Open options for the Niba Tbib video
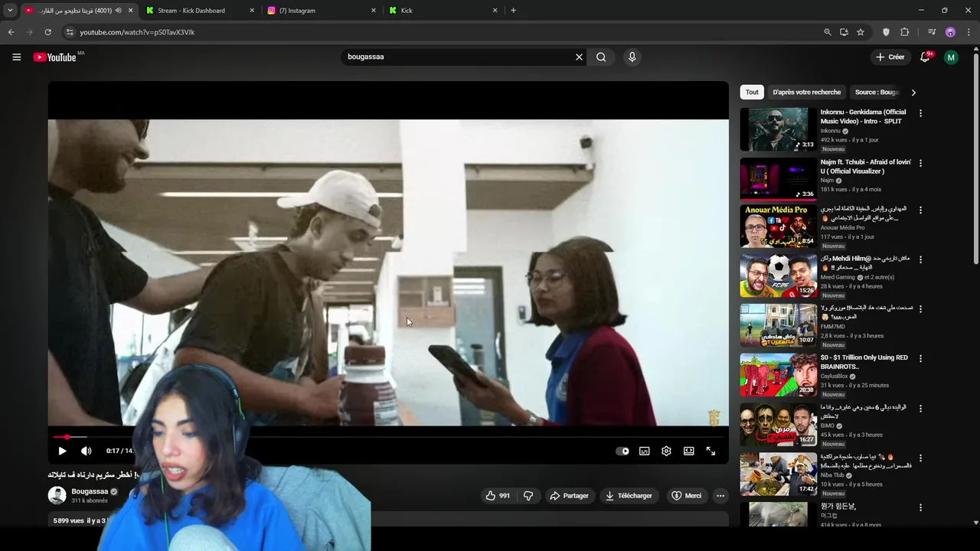 pos(920,458)
